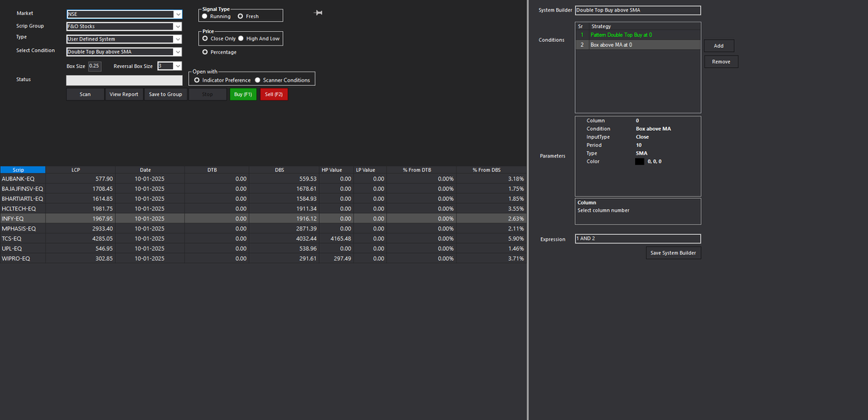Click the Expression field showing 1 AND 2
The width and height of the screenshot is (868, 420).
[637, 238]
